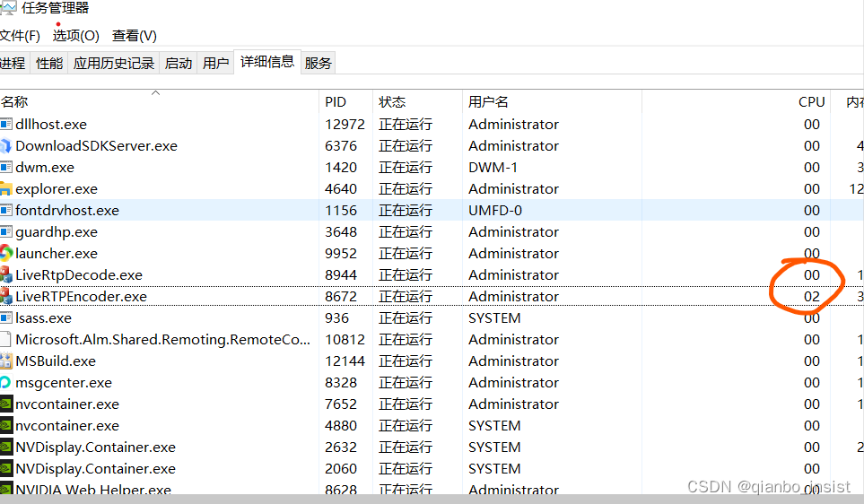Click the NVIDIA icon for nvcontainer.exe PID 7652

point(6,404)
